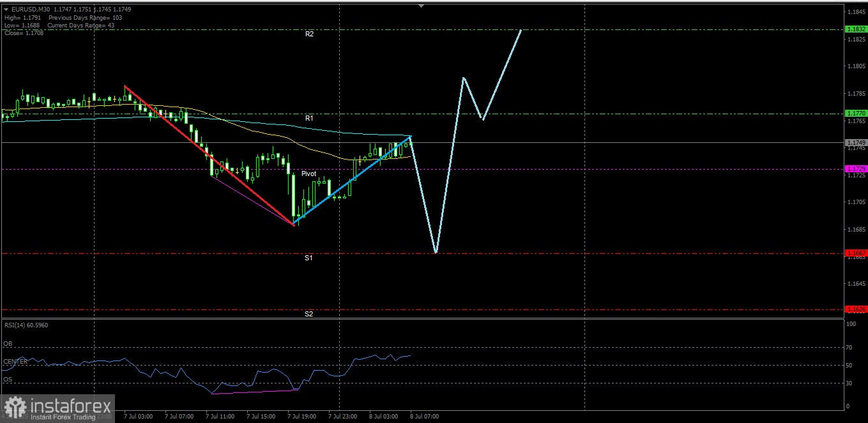Screen dimensions: 868x423
Task: Click the 7 Jul 19:00 time label
Action: 302,416
